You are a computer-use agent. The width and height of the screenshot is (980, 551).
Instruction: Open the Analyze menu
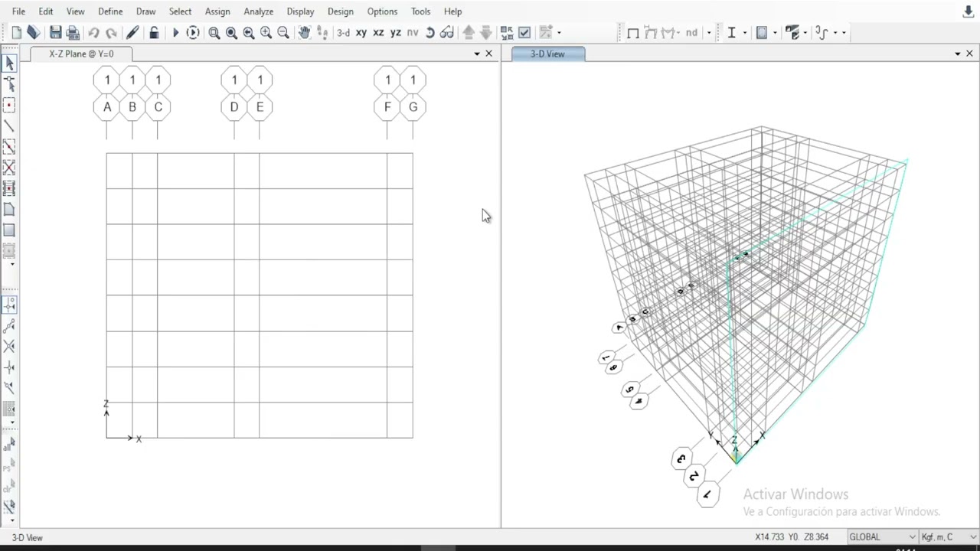tap(259, 11)
